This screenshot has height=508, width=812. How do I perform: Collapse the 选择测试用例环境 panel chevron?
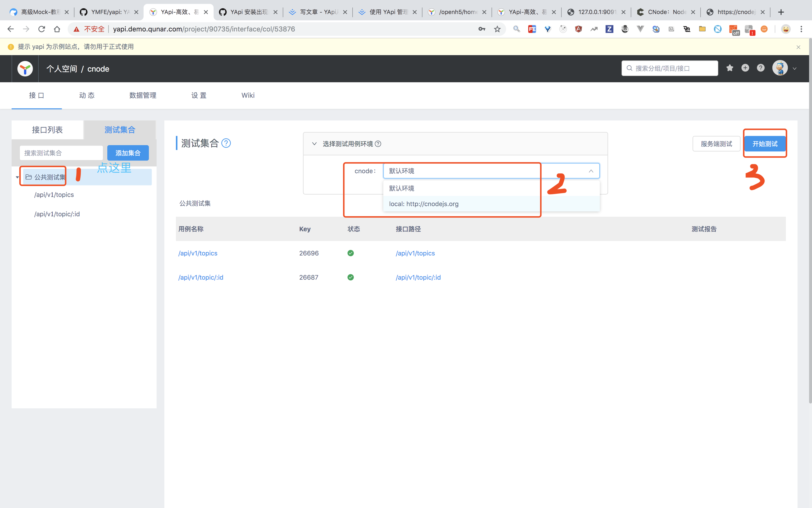[x=314, y=144]
